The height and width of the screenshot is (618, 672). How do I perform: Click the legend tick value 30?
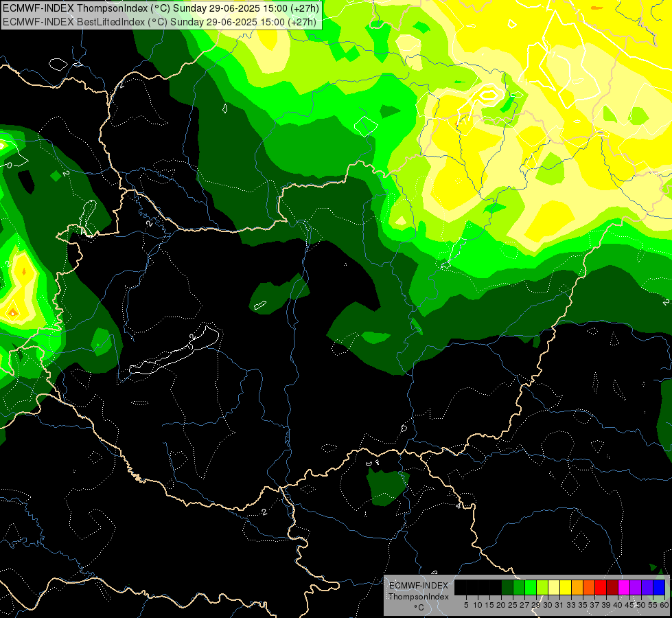coord(548,605)
